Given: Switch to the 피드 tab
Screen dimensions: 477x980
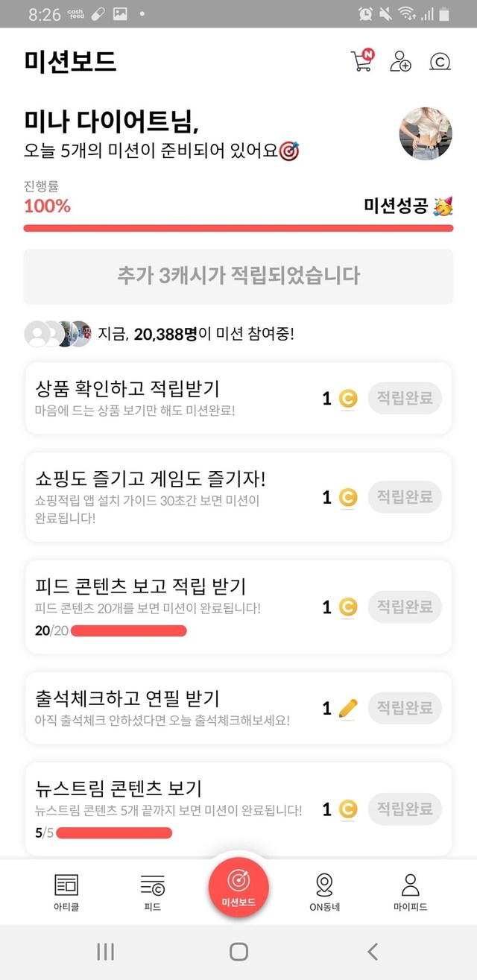Looking at the screenshot, I should [x=152, y=892].
